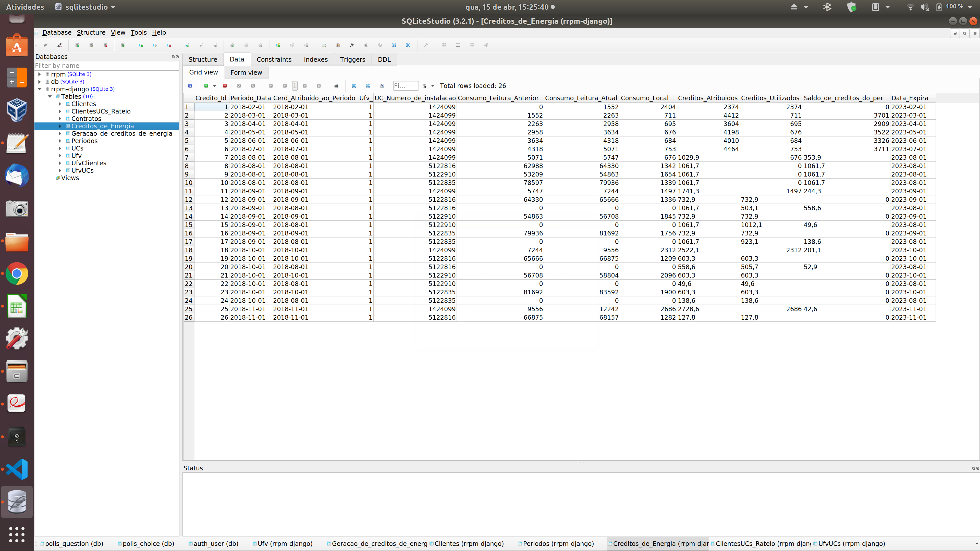Click the SQL function editor fx icon
980x551 pixels.
coord(352,45)
